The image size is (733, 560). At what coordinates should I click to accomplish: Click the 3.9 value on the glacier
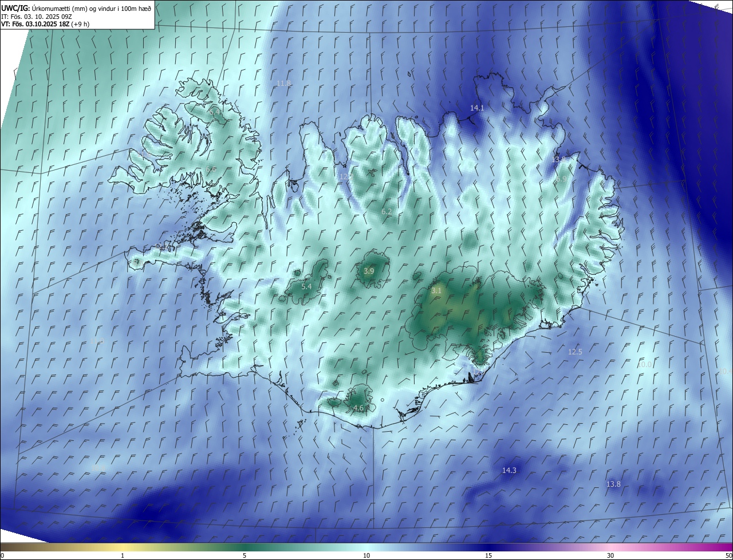coord(369,271)
